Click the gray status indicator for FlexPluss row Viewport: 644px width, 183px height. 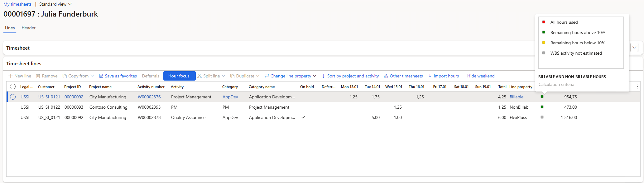click(542, 117)
